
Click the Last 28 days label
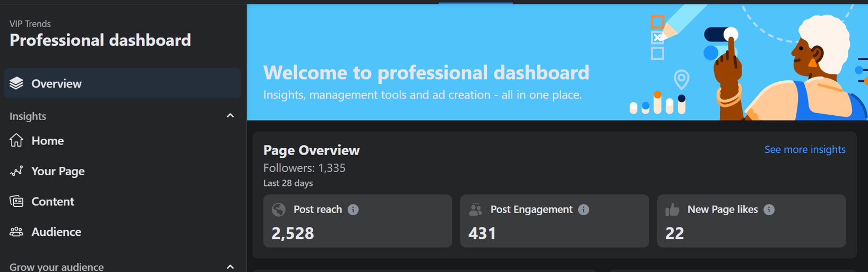[288, 183]
